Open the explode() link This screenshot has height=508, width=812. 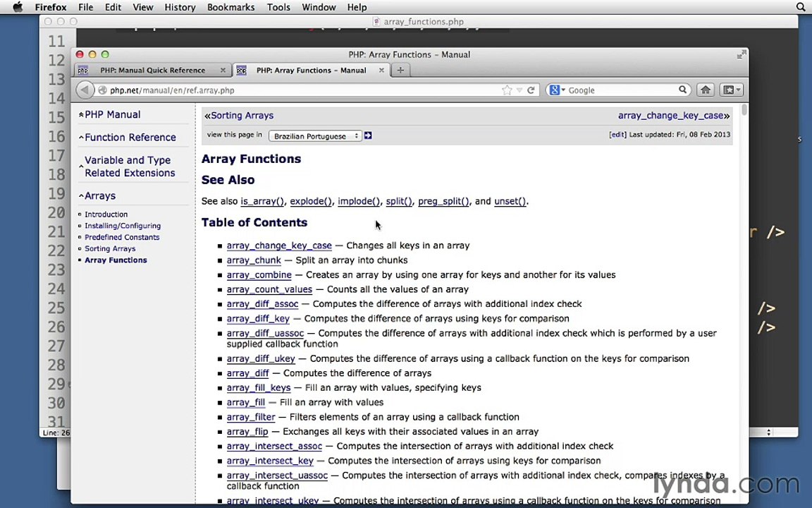coord(311,201)
